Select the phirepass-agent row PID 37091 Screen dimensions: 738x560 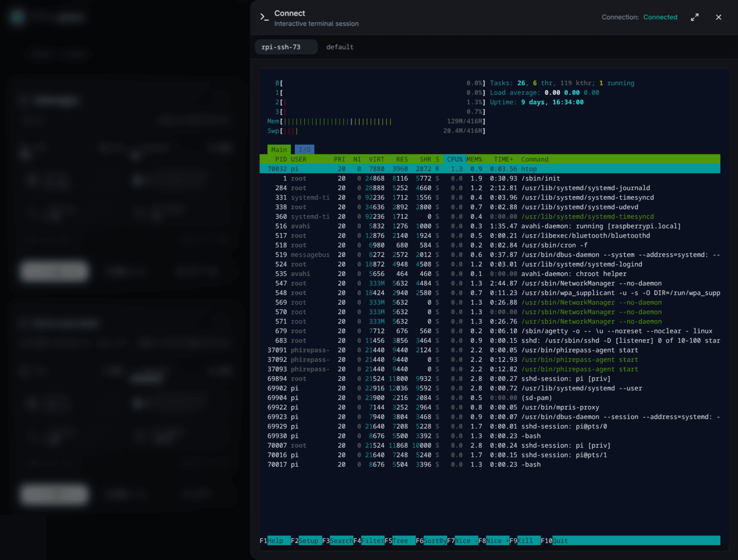490,350
